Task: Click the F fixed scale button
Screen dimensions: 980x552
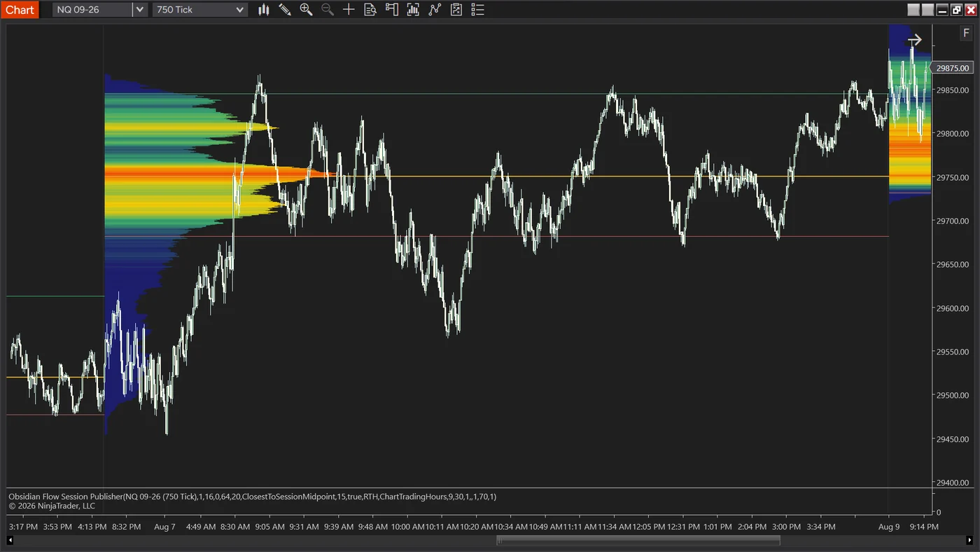Action: tap(966, 34)
